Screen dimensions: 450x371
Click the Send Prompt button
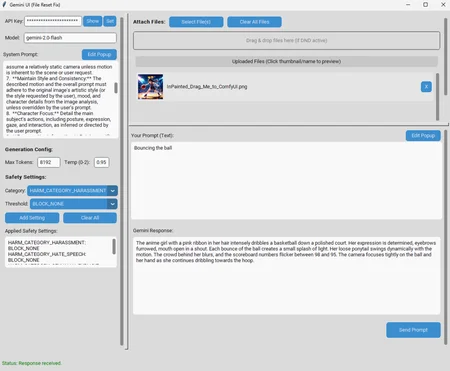[413, 330]
